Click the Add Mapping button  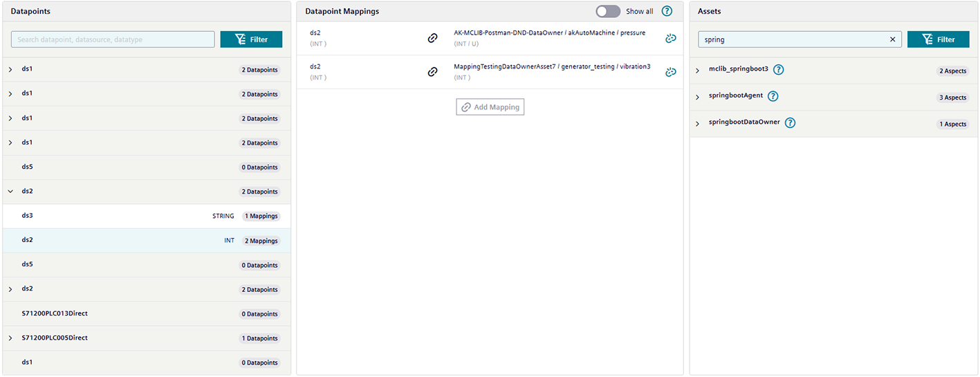coord(490,107)
